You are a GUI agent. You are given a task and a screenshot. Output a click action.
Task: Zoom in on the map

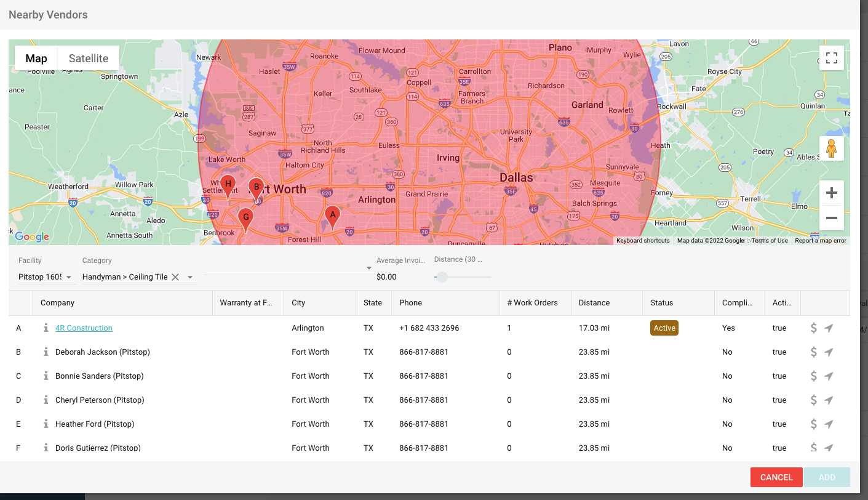pos(832,193)
